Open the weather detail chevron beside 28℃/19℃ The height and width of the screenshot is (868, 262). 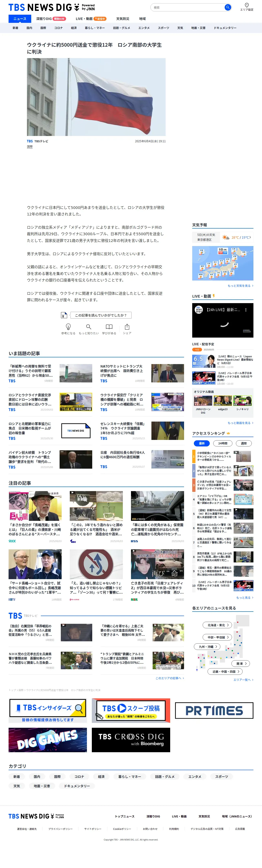tap(250, 237)
